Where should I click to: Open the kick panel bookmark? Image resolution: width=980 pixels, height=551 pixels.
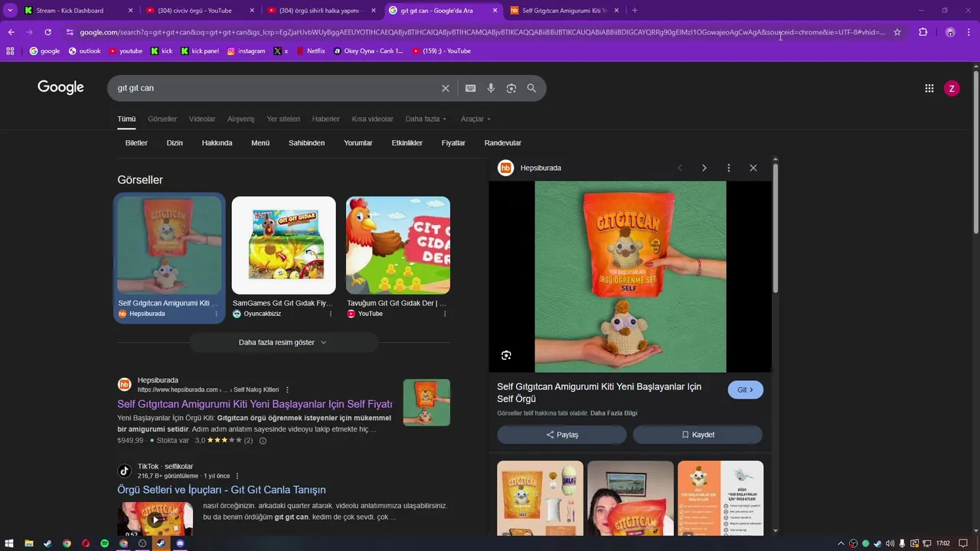click(200, 51)
